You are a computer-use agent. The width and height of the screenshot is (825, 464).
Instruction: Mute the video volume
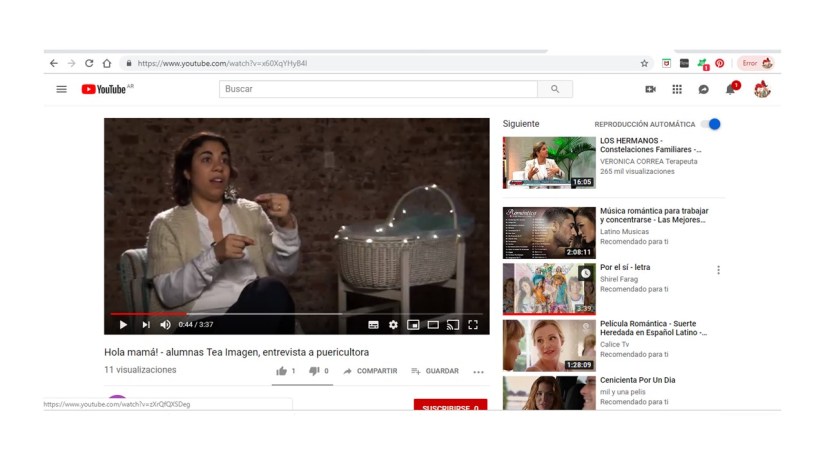(165, 325)
